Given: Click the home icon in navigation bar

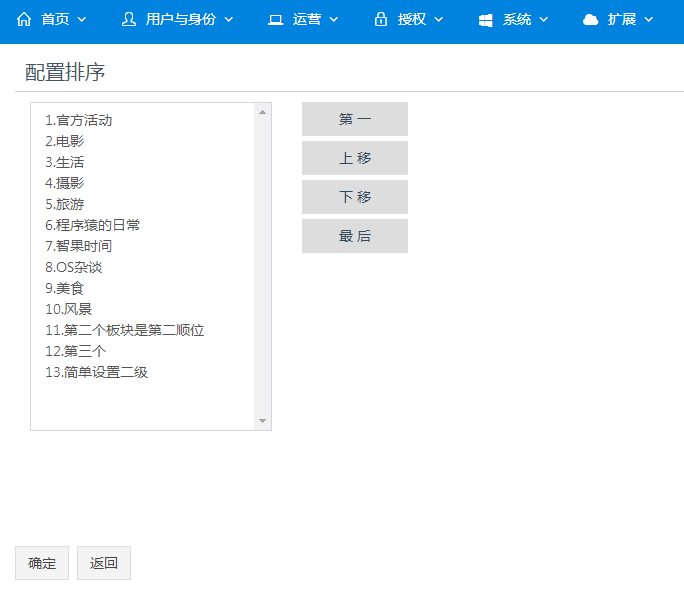Looking at the screenshot, I should 24,19.
